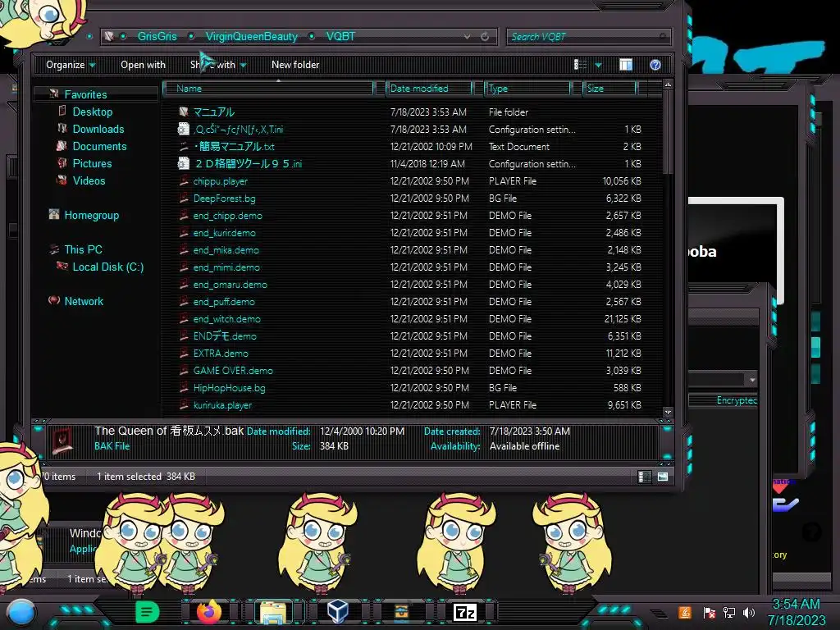This screenshot has height=630, width=840.
Task: Click the change view icon
Action: point(580,65)
